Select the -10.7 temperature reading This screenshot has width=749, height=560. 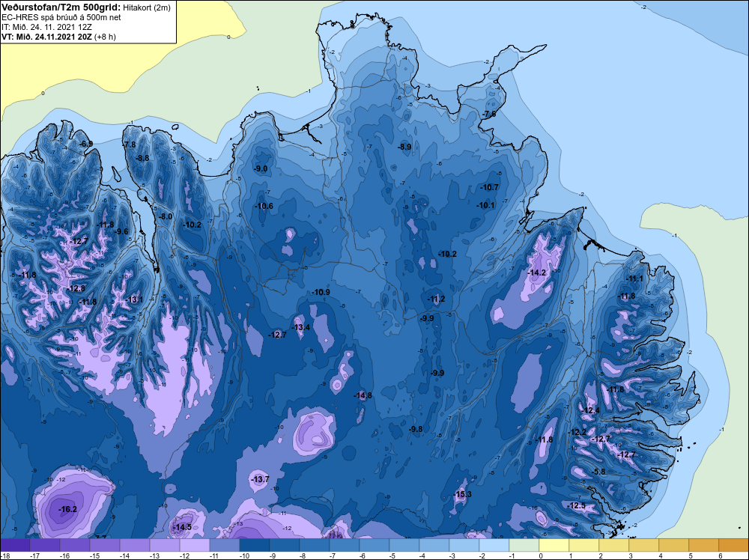pyautogui.click(x=489, y=187)
